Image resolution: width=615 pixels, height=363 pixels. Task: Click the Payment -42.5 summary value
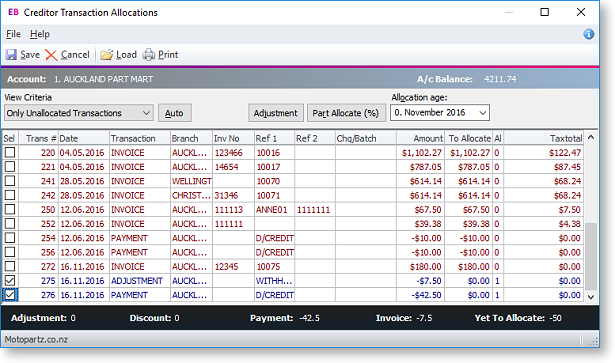click(x=309, y=318)
